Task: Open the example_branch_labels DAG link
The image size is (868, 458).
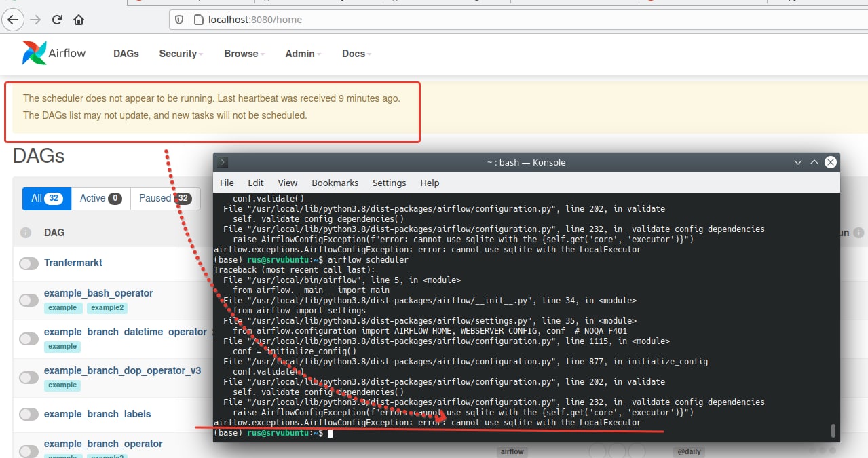Action: coord(97,414)
